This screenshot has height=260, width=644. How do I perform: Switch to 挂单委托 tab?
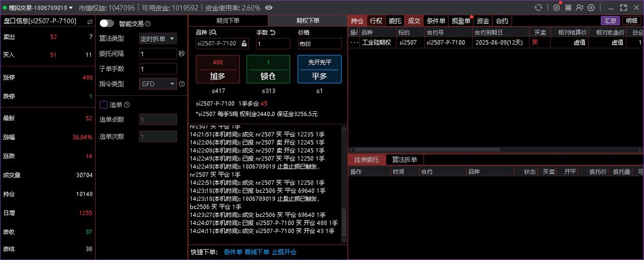367,160
